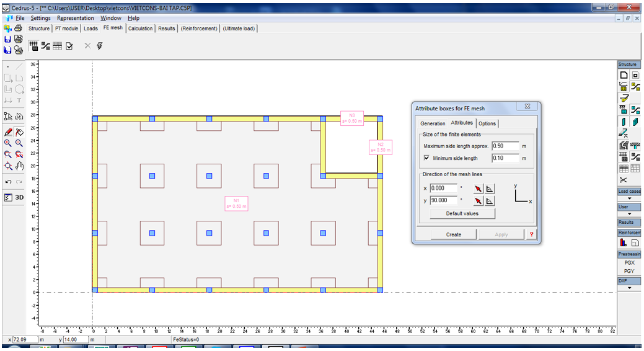644x351 pixels.
Task: Click the Default values button
Action: coord(462,213)
